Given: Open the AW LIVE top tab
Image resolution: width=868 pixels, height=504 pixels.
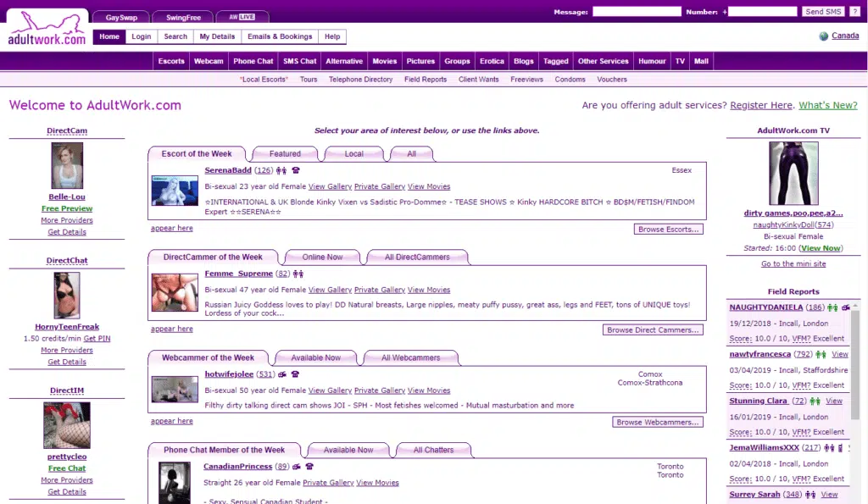Looking at the screenshot, I should pyautogui.click(x=242, y=17).
